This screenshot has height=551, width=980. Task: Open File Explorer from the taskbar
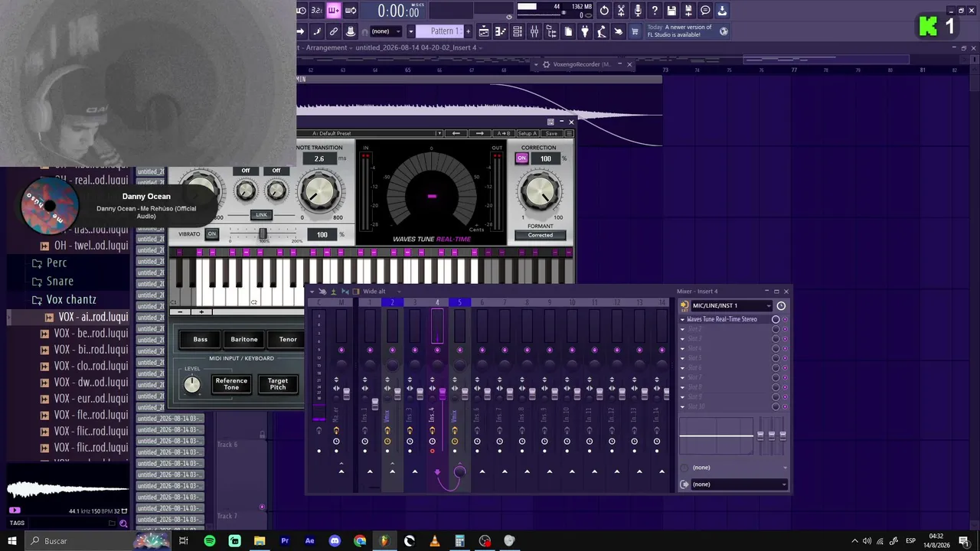pyautogui.click(x=260, y=541)
